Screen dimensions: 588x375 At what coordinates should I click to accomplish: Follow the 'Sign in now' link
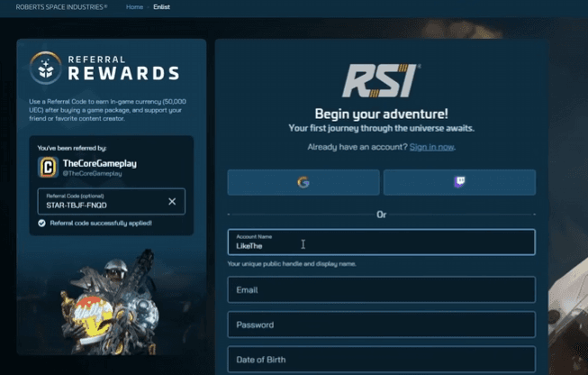431,147
